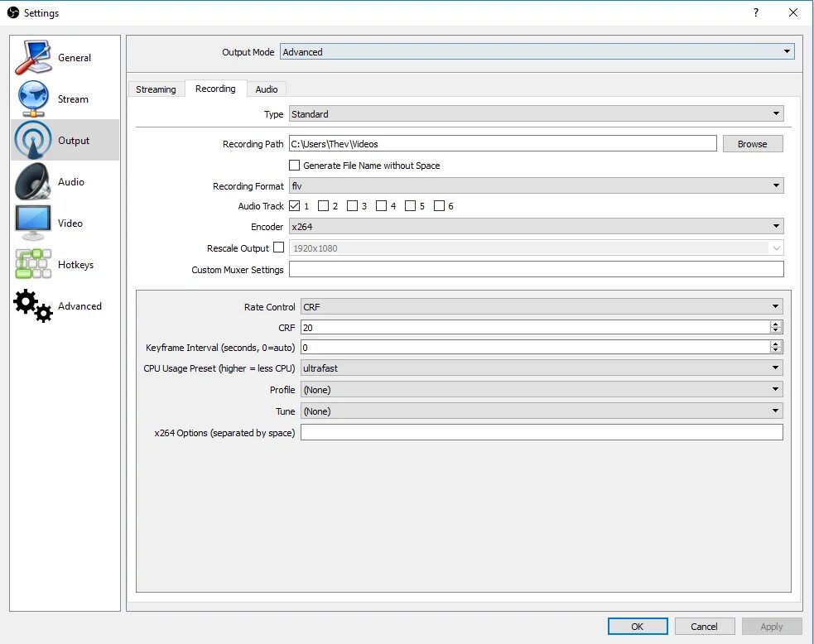This screenshot has height=644, width=814.
Task: Open the Encoder x264 dropdown
Action: (537, 226)
